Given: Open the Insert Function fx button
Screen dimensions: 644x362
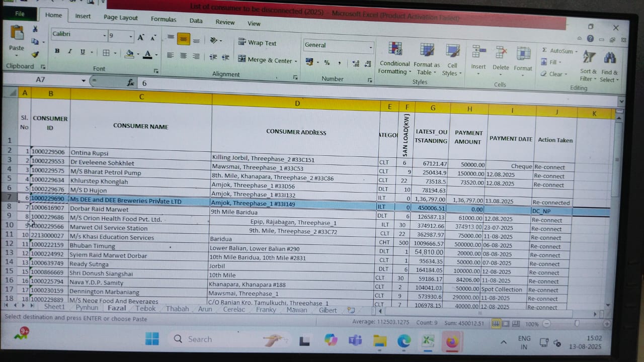Looking at the screenshot, I should pos(130,82).
